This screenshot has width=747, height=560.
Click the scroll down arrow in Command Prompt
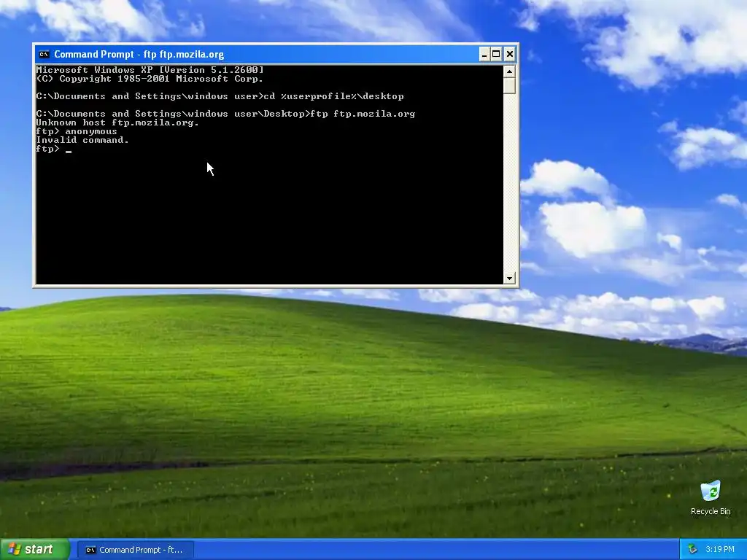[x=509, y=278]
